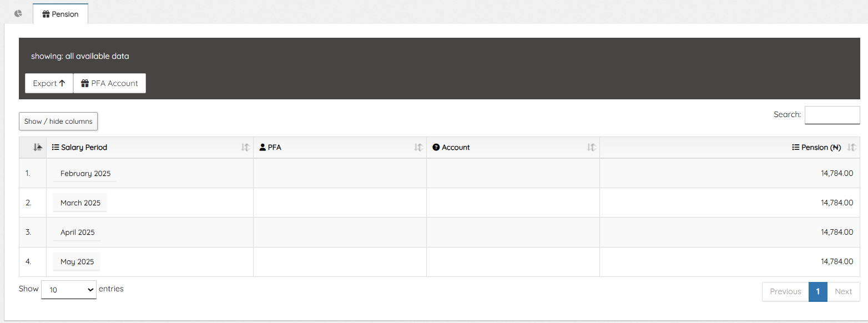This screenshot has height=323, width=868.
Task: Click row number 1. cell
Action: pos(33,173)
